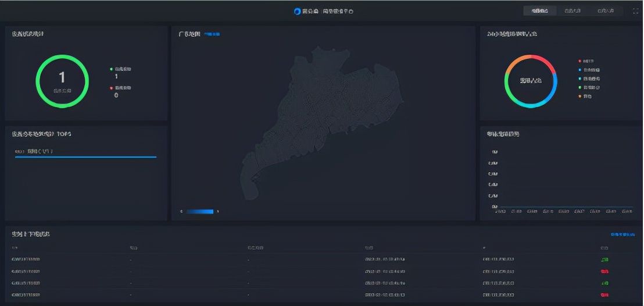Click the red dot in the device status legend
Screen dimensions: 644x306
tap(111, 88)
